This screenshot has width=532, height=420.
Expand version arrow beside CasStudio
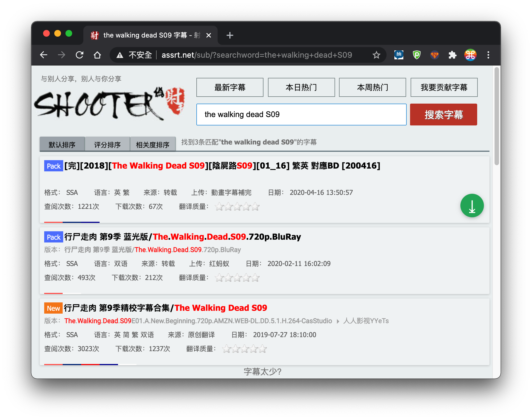click(x=338, y=321)
